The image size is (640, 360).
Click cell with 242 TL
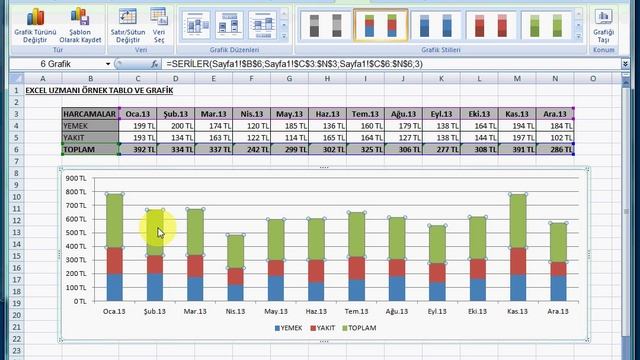(x=251, y=149)
